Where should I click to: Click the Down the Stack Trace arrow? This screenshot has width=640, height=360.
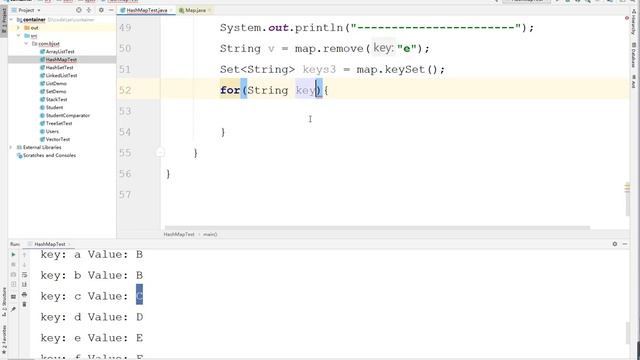tap(24, 264)
